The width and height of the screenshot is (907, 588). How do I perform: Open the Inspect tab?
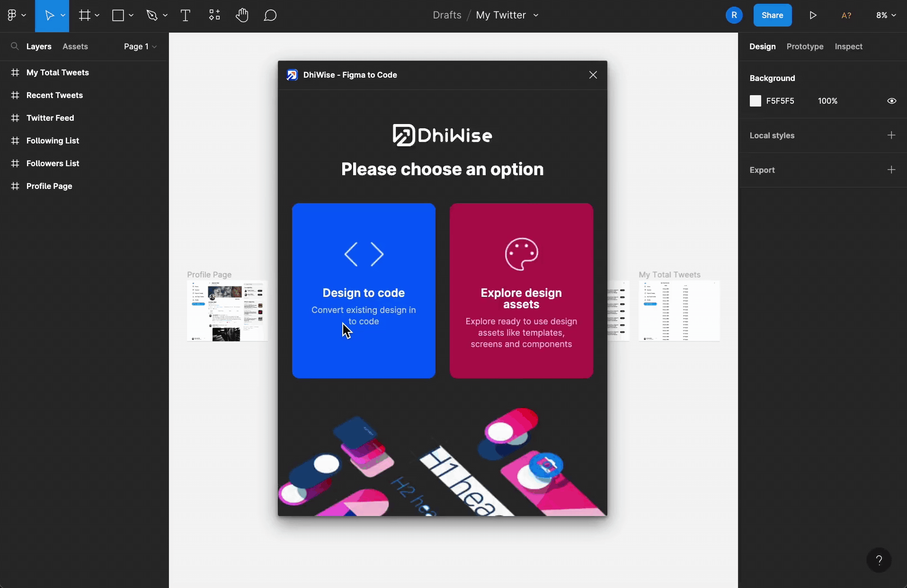pyautogui.click(x=848, y=46)
